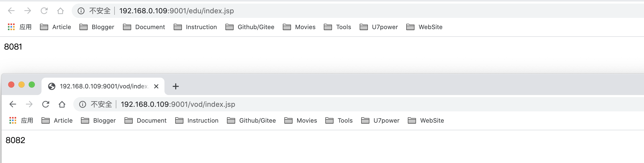Click the home icon in the edu window
Viewport: 644px width, 163px height.
(x=60, y=11)
